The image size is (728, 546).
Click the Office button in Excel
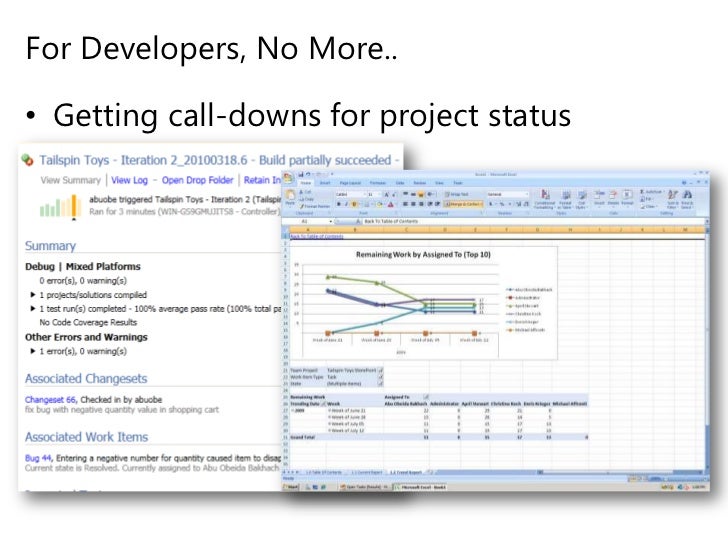[287, 177]
